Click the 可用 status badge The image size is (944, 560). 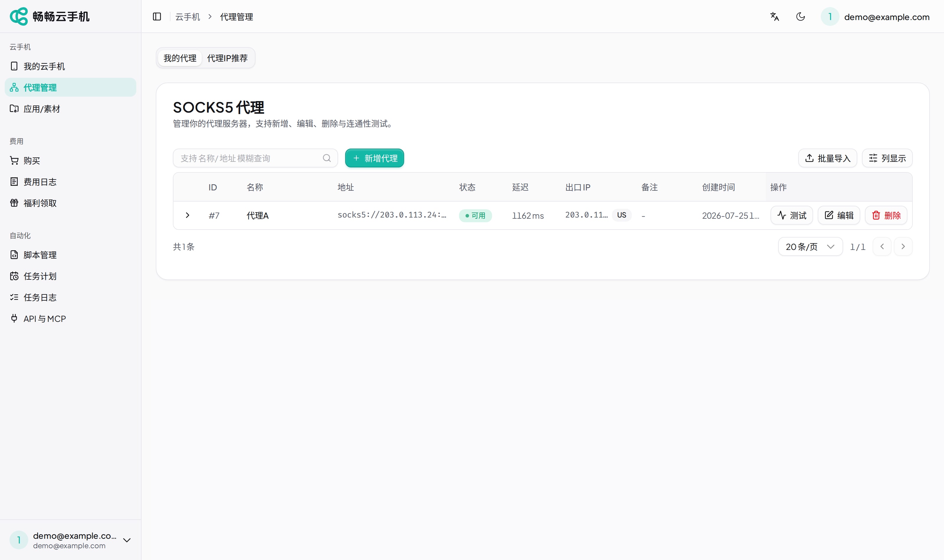click(x=475, y=215)
